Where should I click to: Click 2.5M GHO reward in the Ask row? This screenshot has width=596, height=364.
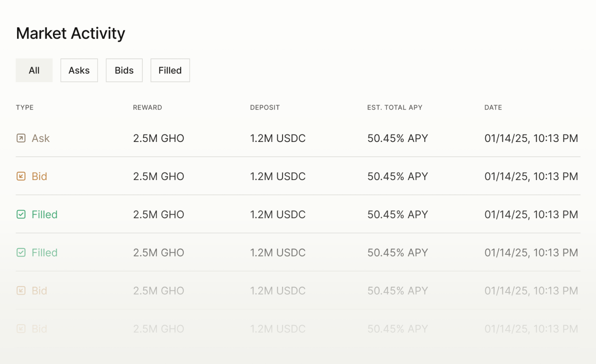coord(159,138)
